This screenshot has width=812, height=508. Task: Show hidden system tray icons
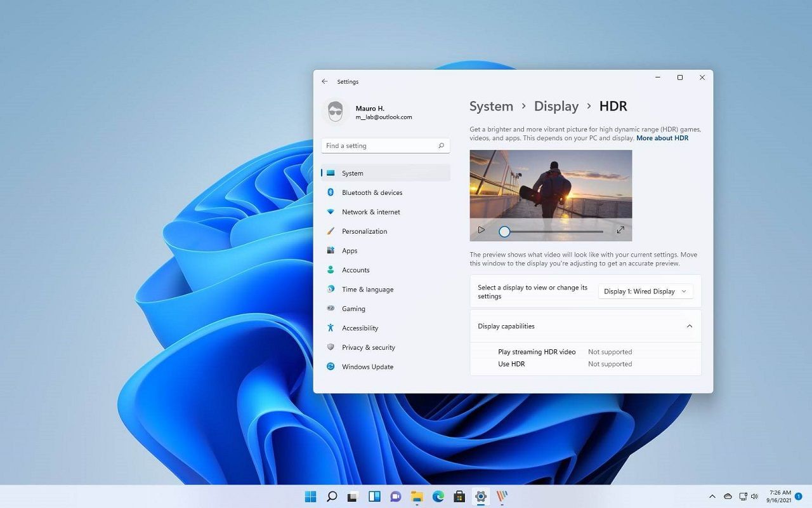(712, 497)
